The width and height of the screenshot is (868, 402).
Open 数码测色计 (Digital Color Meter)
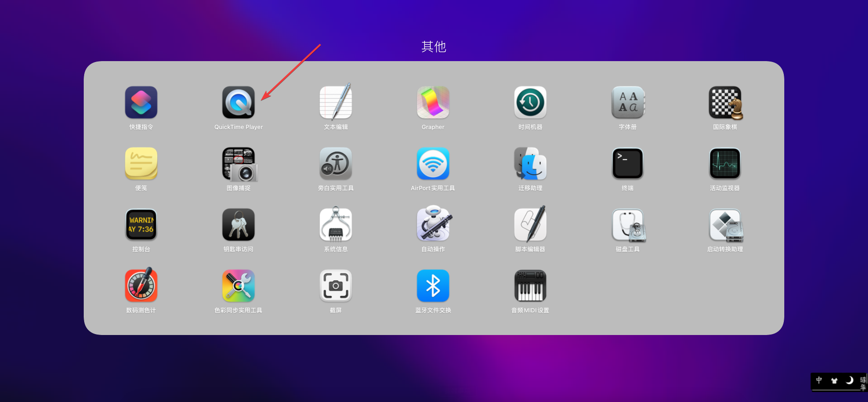click(x=141, y=286)
